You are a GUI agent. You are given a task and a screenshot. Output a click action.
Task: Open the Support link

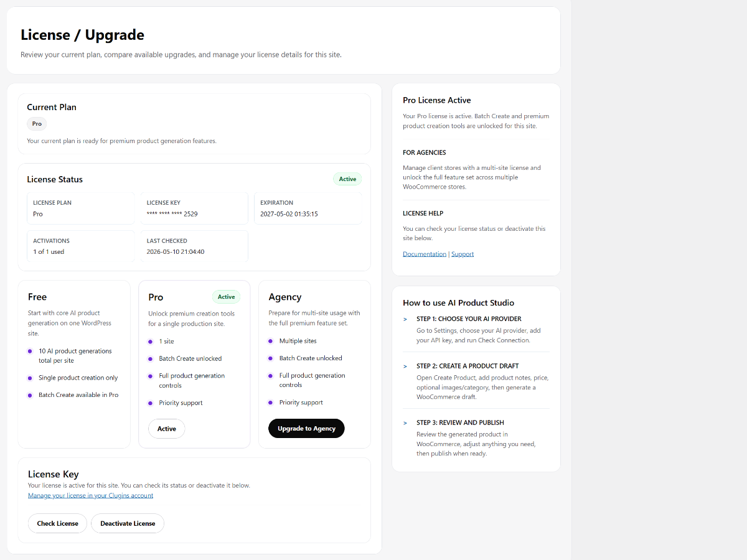[x=463, y=254]
